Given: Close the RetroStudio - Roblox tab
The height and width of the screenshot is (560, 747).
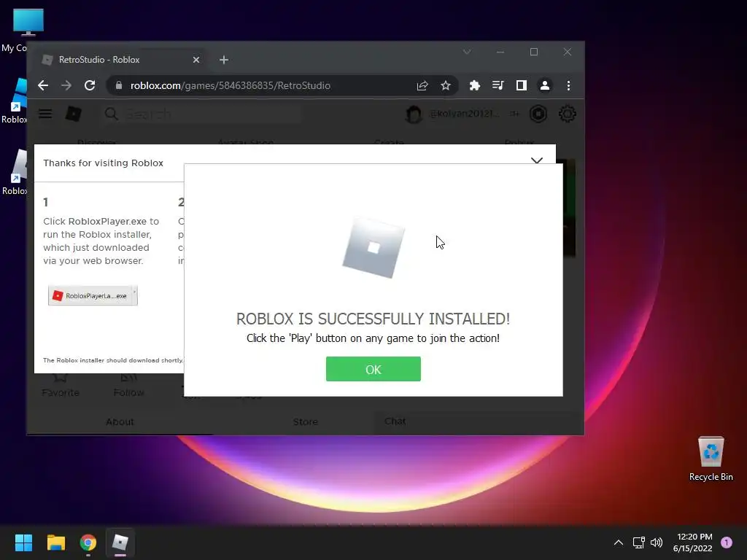Looking at the screenshot, I should (x=196, y=60).
